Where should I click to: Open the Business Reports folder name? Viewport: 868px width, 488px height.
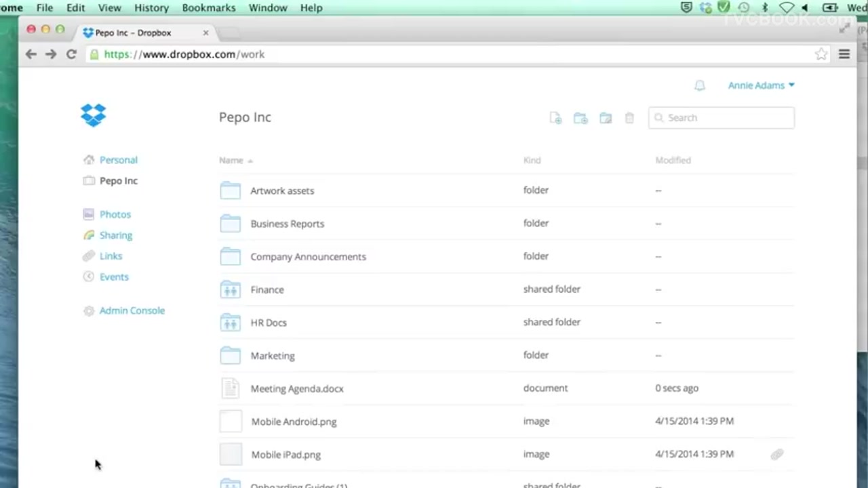[x=288, y=224]
